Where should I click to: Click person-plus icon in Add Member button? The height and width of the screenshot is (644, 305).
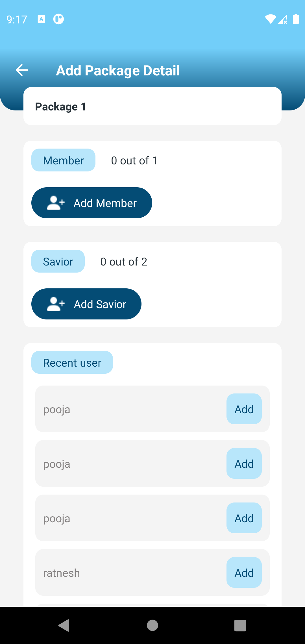(x=56, y=203)
